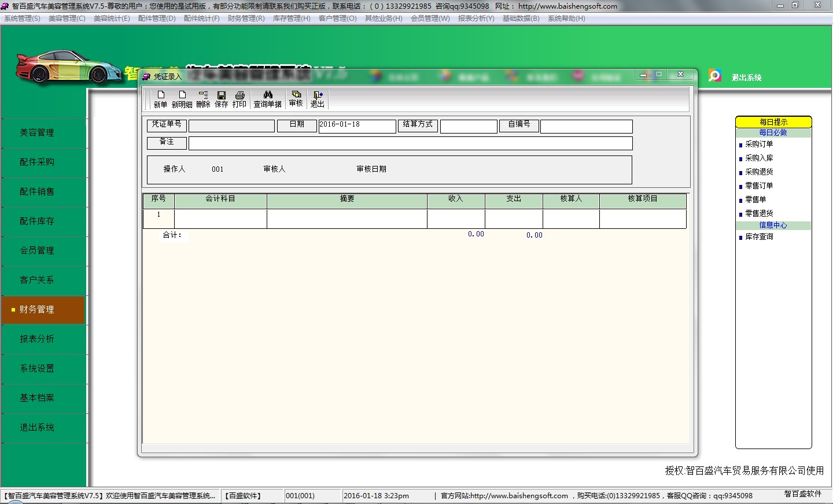833x504 pixels.
Task: Click 零售退货 in daily tips panel
Action: [758, 214]
